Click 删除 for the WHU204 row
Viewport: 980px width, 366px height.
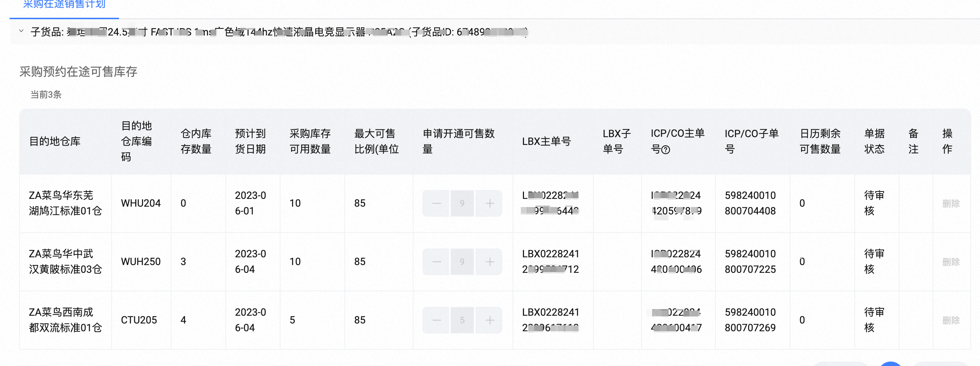click(x=951, y=204)
